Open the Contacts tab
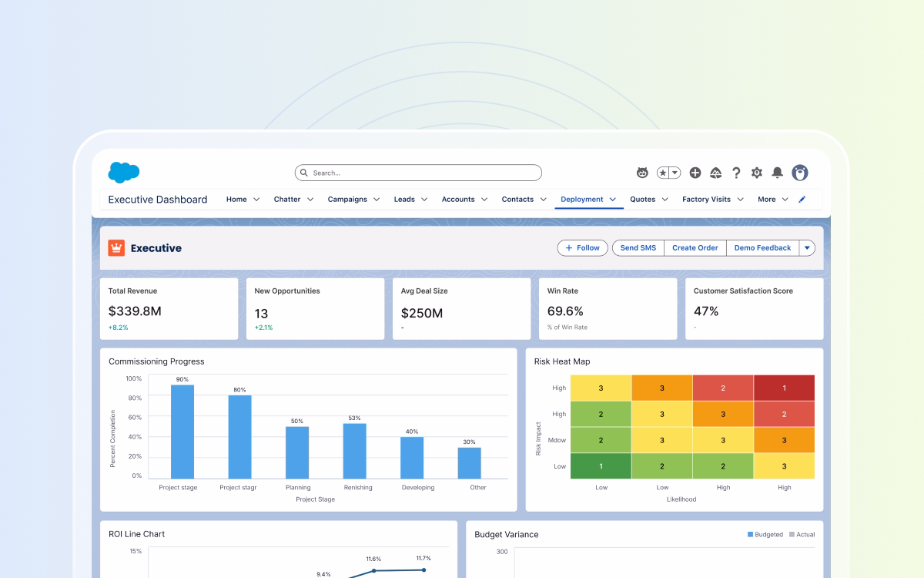The width and height of the screenshot is (924, 578). pos(517,199)
